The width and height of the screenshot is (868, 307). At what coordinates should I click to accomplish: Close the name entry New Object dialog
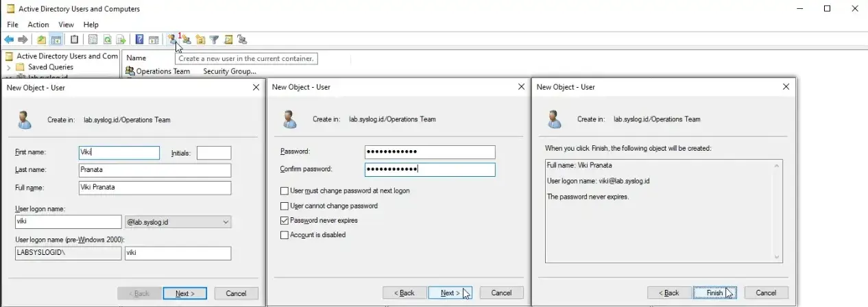[x=256, y=88]
